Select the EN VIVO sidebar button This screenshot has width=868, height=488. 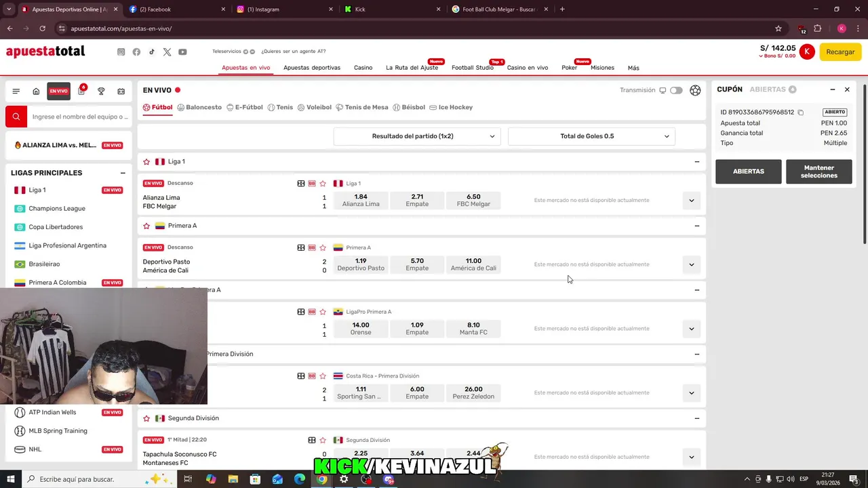(58, 91)
